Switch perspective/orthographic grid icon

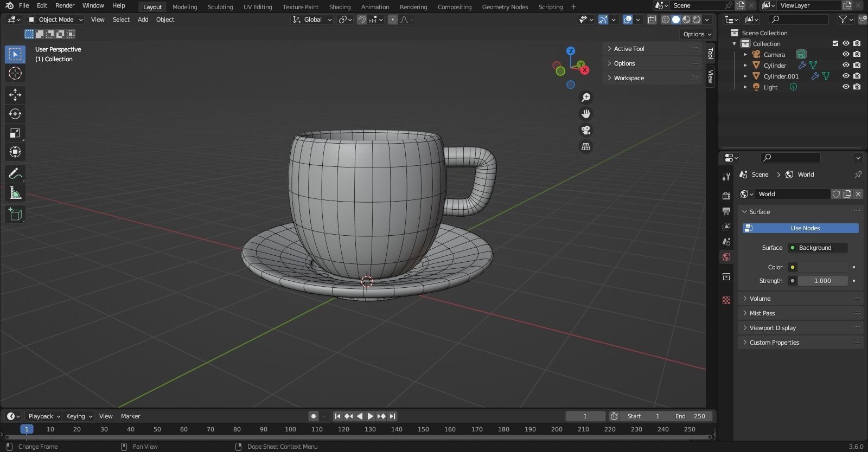tap(586, 146)
